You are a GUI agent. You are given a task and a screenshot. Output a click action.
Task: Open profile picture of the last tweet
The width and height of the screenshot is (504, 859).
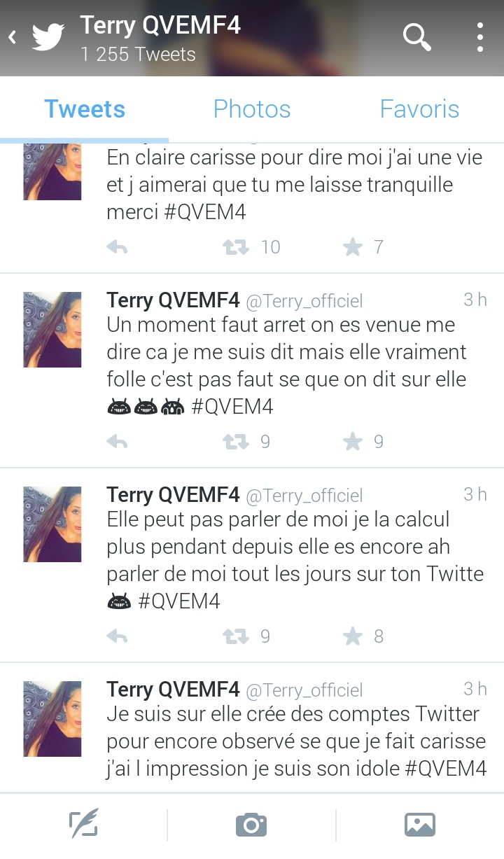[52, 718]
